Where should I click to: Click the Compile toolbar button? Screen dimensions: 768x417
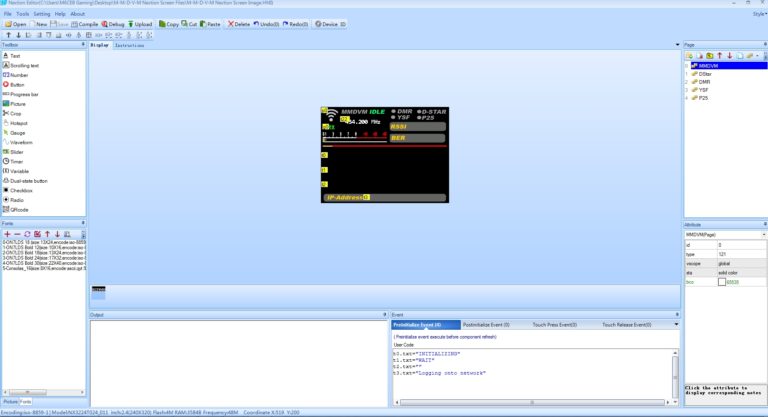[84, 23]
